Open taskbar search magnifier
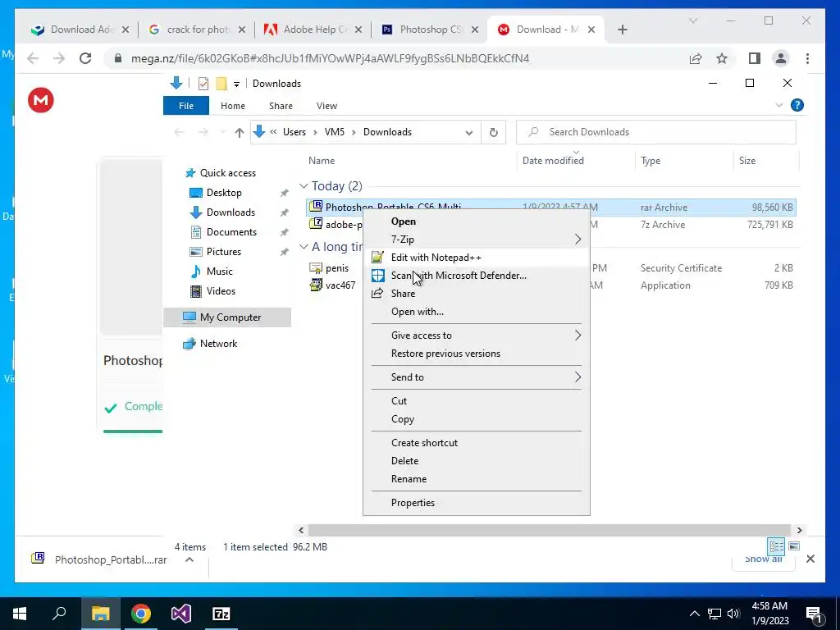The width and height of the screenshot is (840, 630). [x=59, y=614]
